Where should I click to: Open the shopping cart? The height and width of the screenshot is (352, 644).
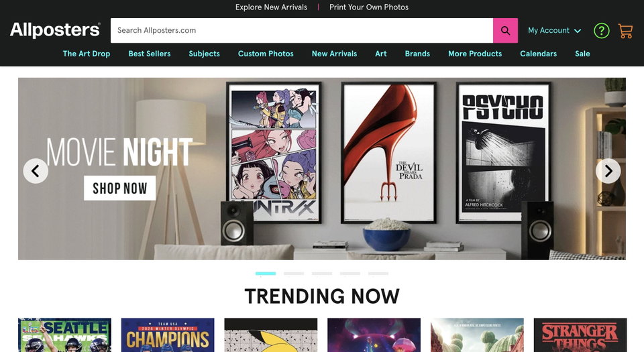click(625, 31)
